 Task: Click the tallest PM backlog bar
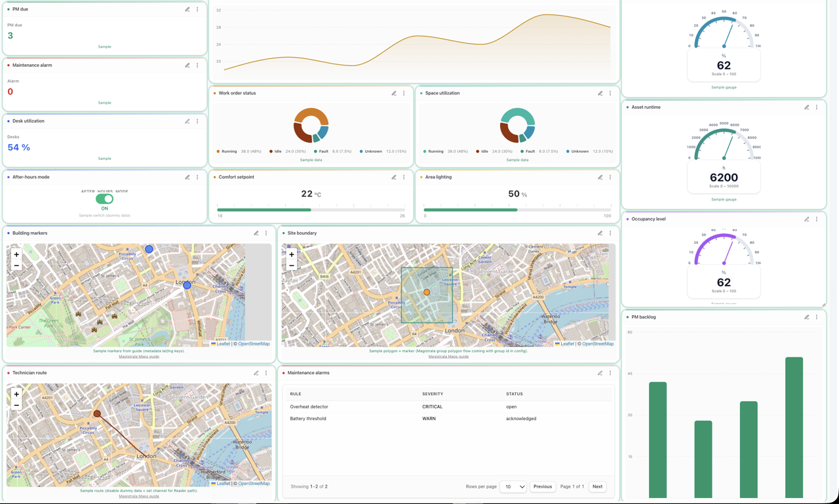(x=794, y=427)
